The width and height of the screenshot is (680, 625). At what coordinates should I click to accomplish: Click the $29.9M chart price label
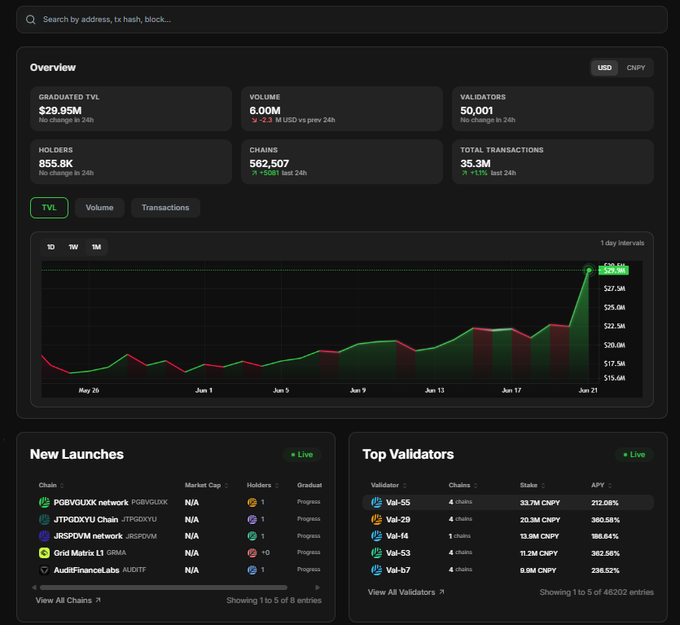pos(614,270)
